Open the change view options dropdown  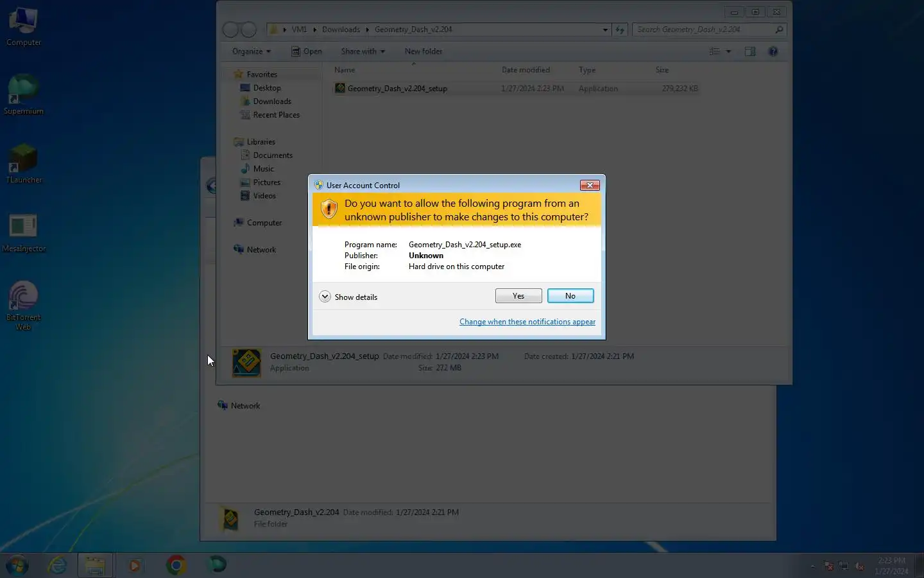[x=728, y=51]
